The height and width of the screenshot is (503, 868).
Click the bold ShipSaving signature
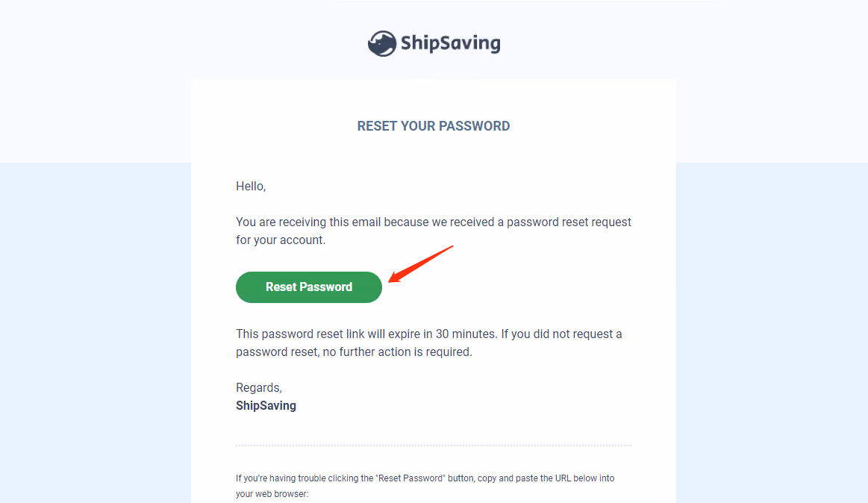click(266, 406)
